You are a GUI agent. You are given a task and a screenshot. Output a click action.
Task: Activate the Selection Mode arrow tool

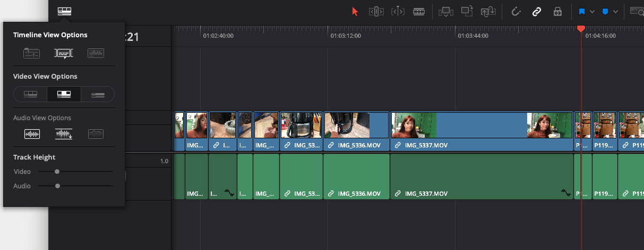pyautogui.click(x=355, y=11)
